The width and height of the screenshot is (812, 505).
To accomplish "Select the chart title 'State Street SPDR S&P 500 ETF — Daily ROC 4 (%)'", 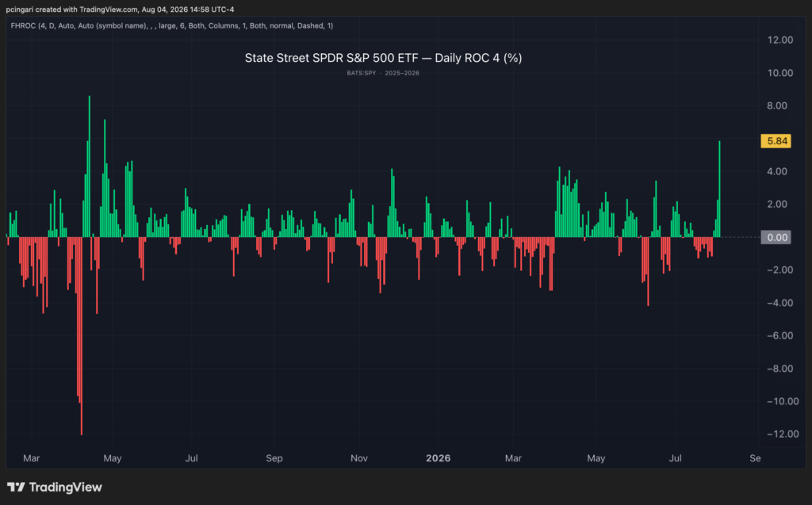I will (x=383, y=58).
